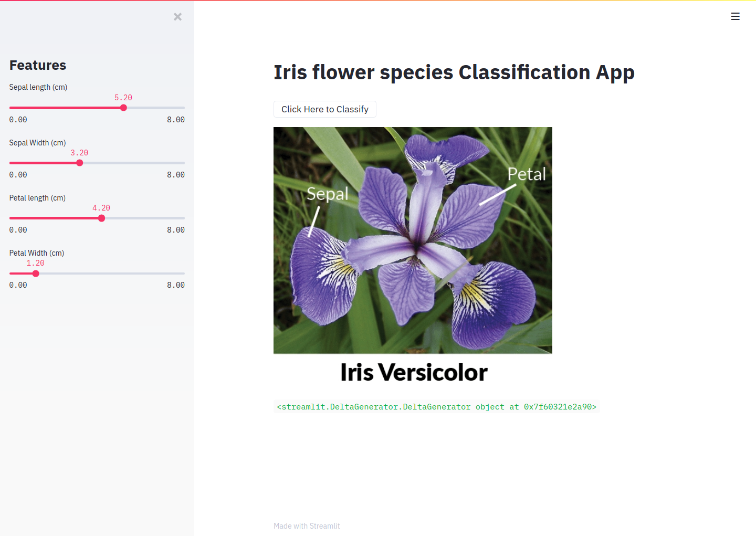The height and width of the screenshot is (536, 756).
Task: Click the Petal Width (cm) slider label
Action: (x=36, y=253)
